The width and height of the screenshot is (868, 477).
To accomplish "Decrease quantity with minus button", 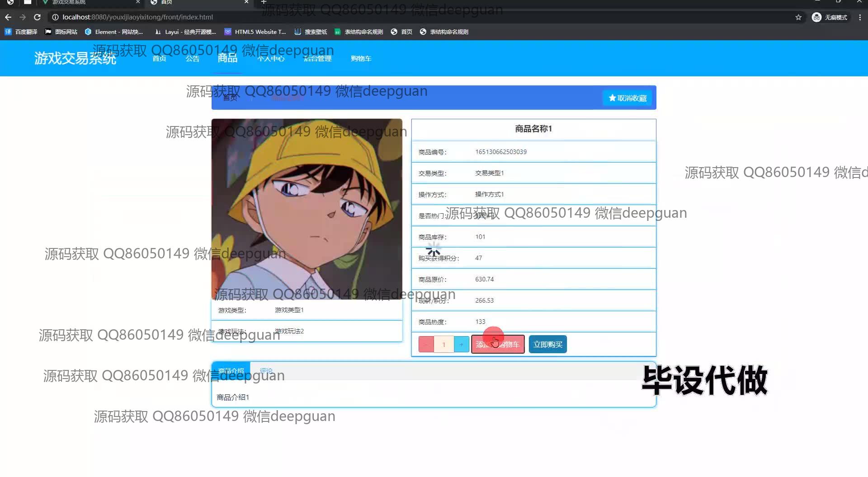I will coord(426,345).
